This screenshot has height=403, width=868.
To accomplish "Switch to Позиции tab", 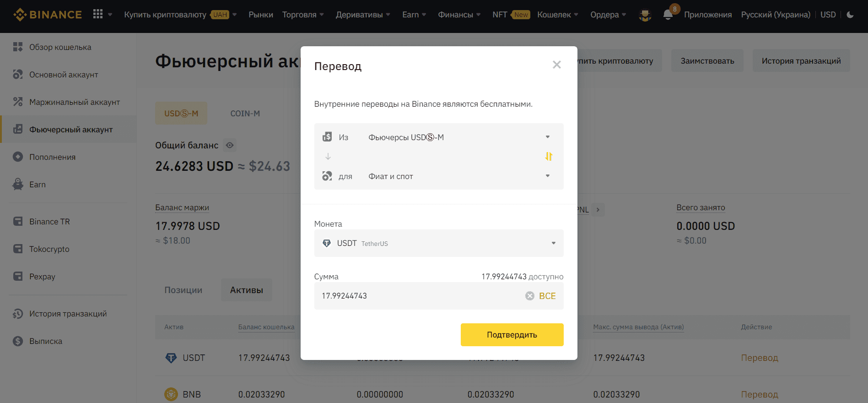I will [183, 290].
